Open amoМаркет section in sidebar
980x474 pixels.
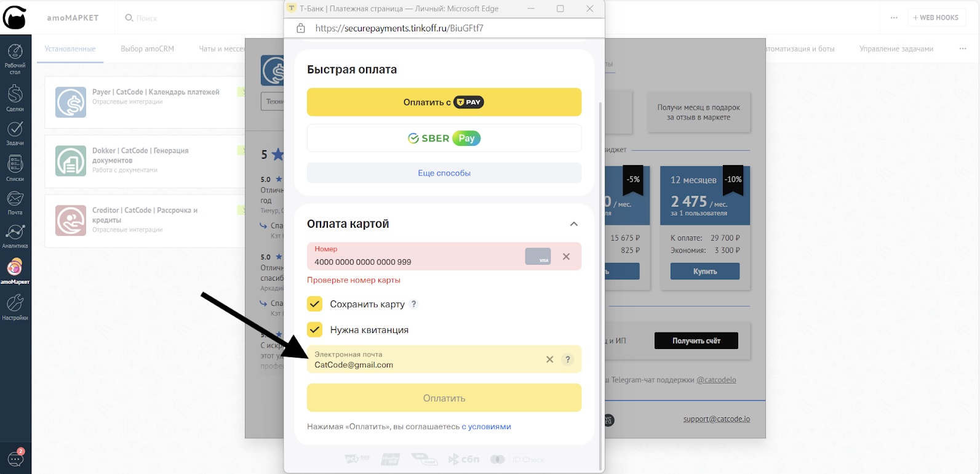15,271
